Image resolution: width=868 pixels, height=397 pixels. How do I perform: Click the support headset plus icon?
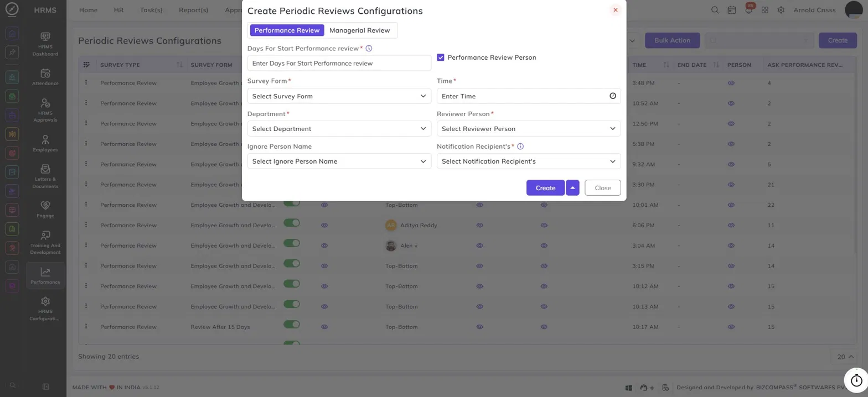pyautogui.click(x=647, y=388)
